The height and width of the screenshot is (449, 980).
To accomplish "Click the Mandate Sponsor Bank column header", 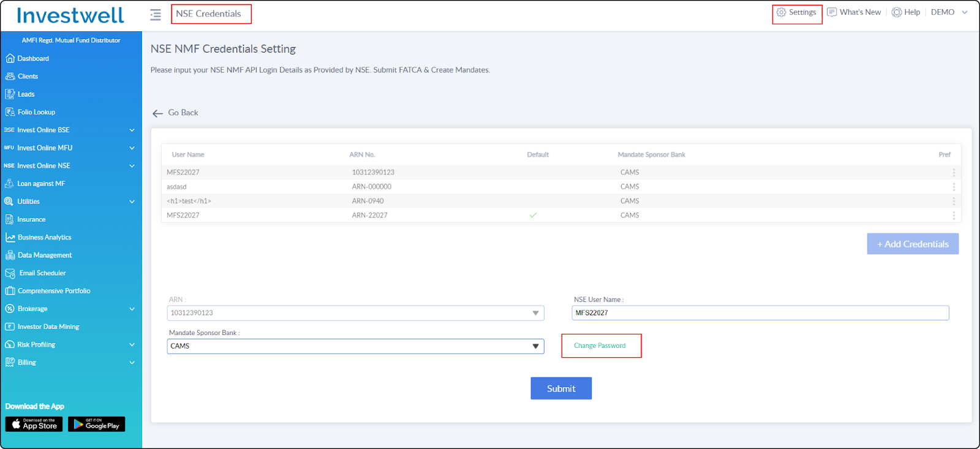I will 651,154.
